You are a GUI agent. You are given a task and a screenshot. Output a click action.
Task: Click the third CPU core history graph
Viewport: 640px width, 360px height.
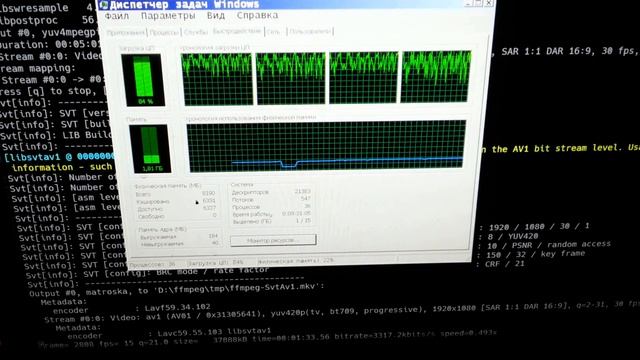[x=363, y=78]
